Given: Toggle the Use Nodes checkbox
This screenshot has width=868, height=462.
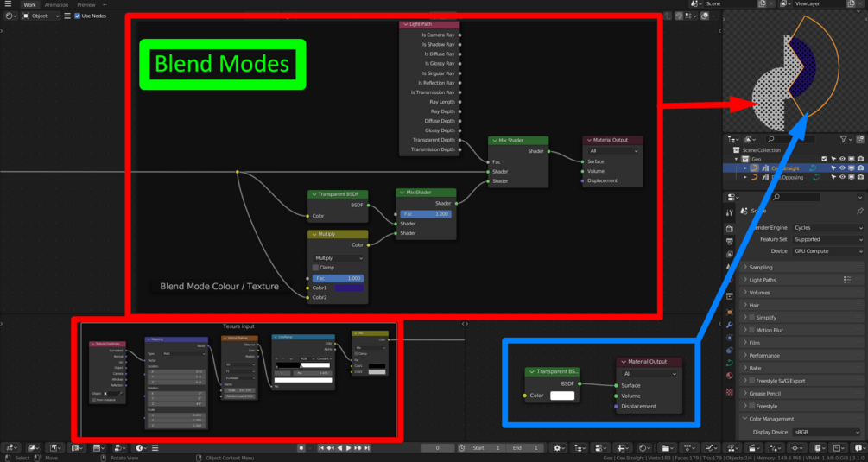Looking at the screenshot, I should tap(77, 16).
